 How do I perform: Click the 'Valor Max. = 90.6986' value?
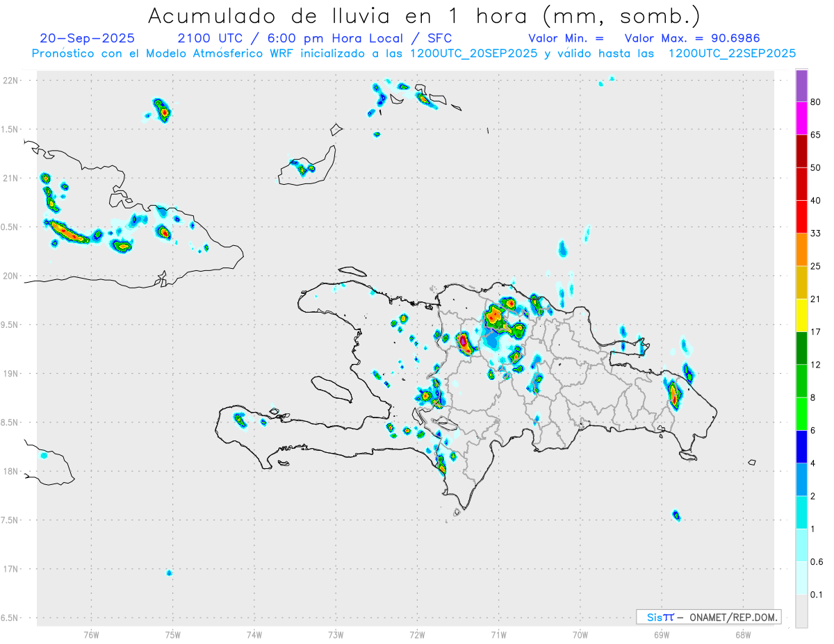[x=693, y=38]
